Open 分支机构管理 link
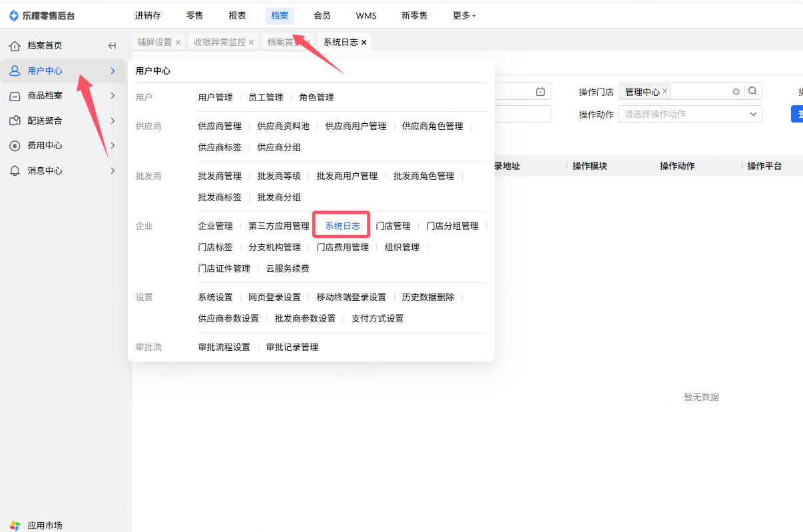 point(274,247)
